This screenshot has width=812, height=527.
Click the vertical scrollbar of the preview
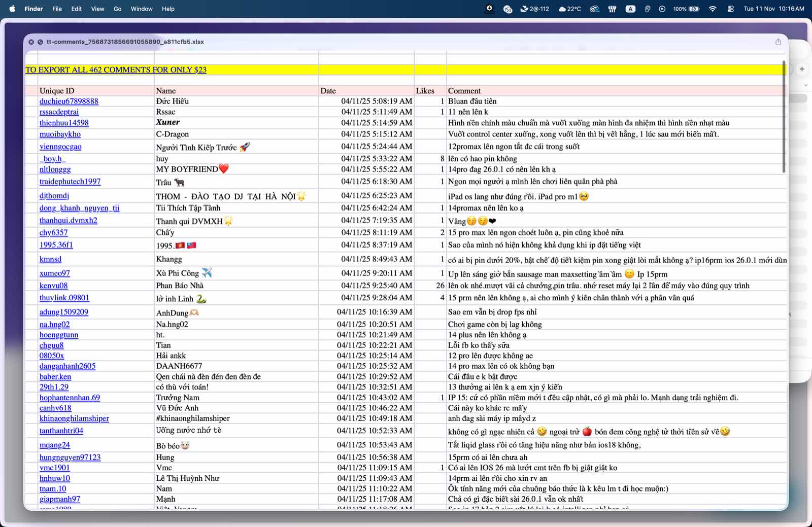pos(784,117)
